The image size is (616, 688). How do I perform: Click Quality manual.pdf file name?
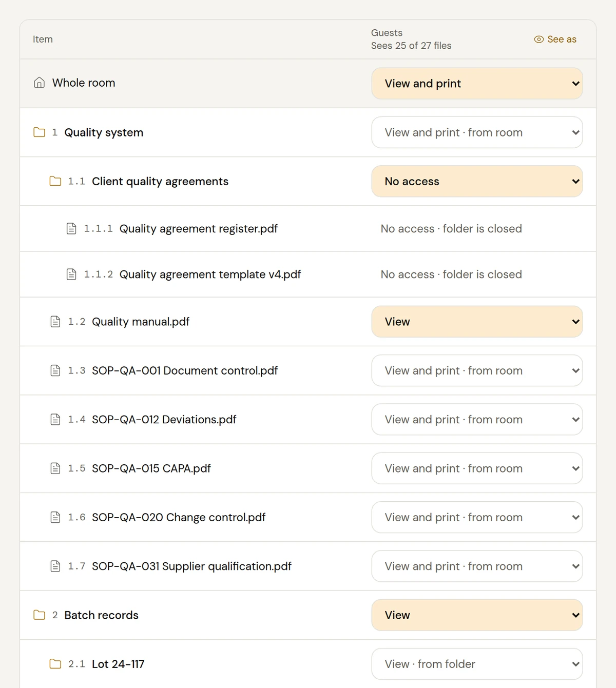pos(141,322)
